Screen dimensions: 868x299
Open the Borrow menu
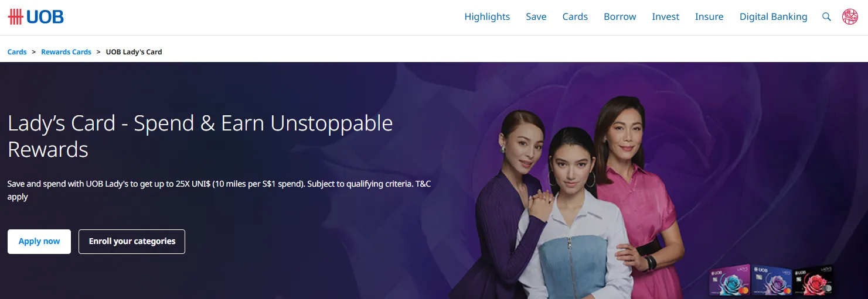tap(619, 17)
